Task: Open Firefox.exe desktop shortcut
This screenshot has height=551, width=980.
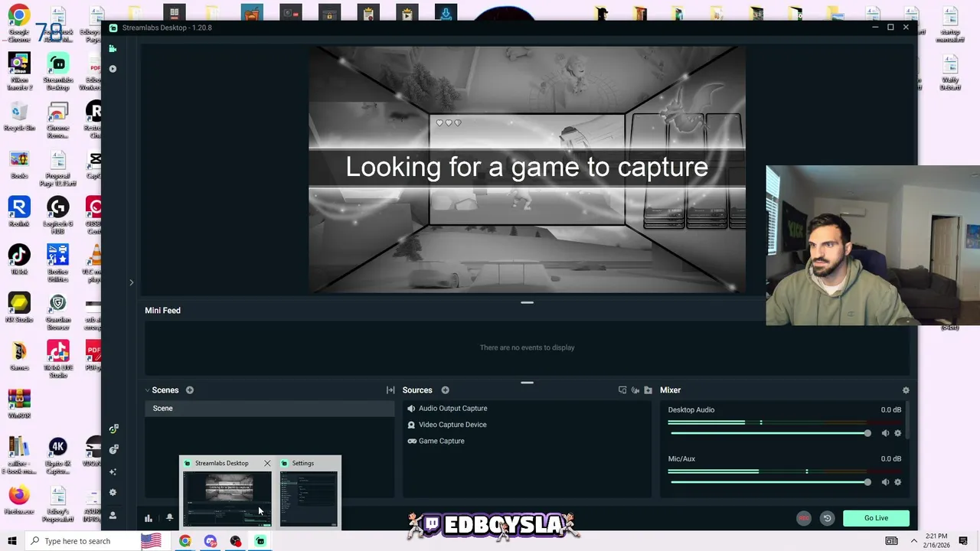Action: [19, 499]
